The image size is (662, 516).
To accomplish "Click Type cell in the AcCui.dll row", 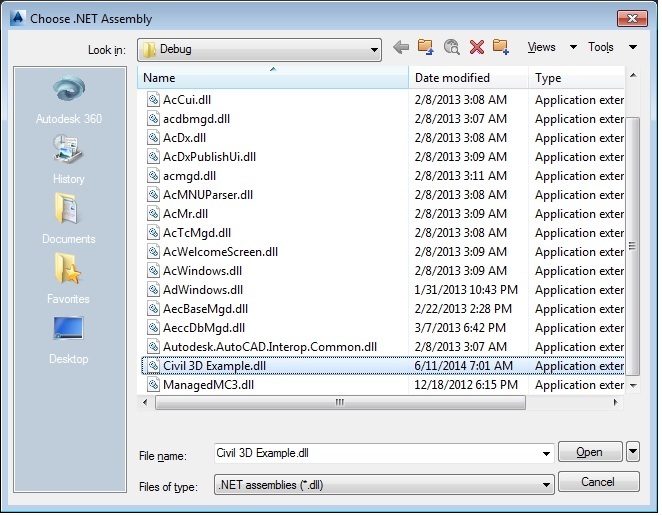I will click(x=579, y=100).
